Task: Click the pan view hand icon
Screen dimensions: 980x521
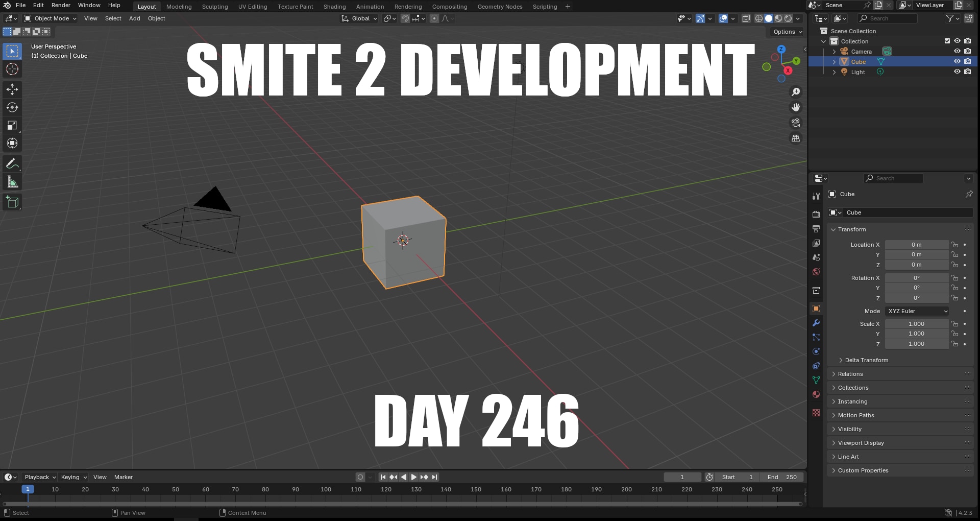Action: tap(796, 107)
